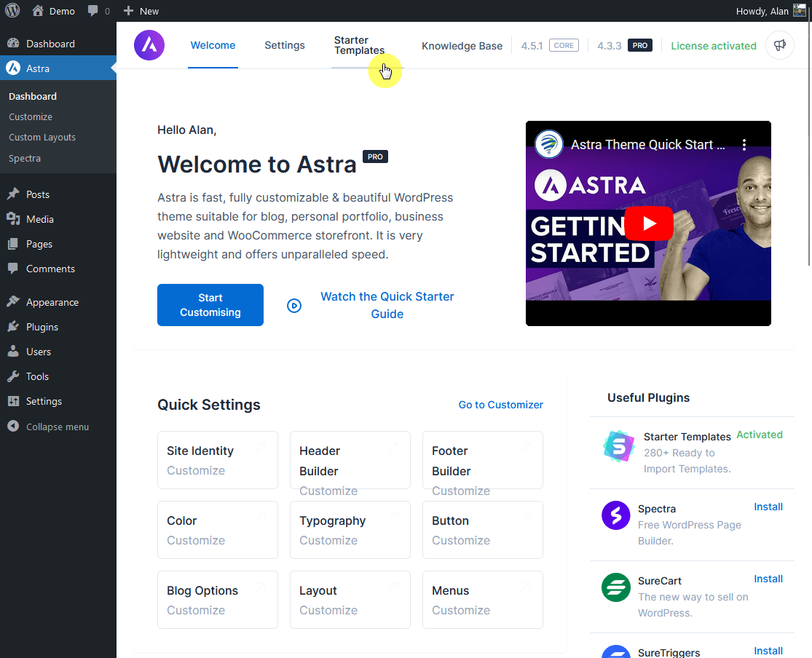Viewport: 812px width, 658px height.
Task: Open video options three-dot menu
Action: [744, 145]
